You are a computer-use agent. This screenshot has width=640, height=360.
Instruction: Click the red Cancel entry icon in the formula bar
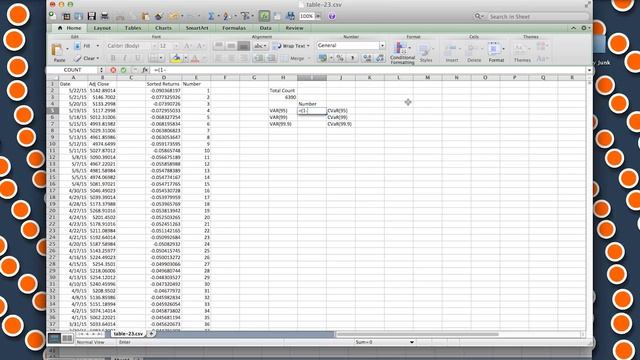[113, 70]
